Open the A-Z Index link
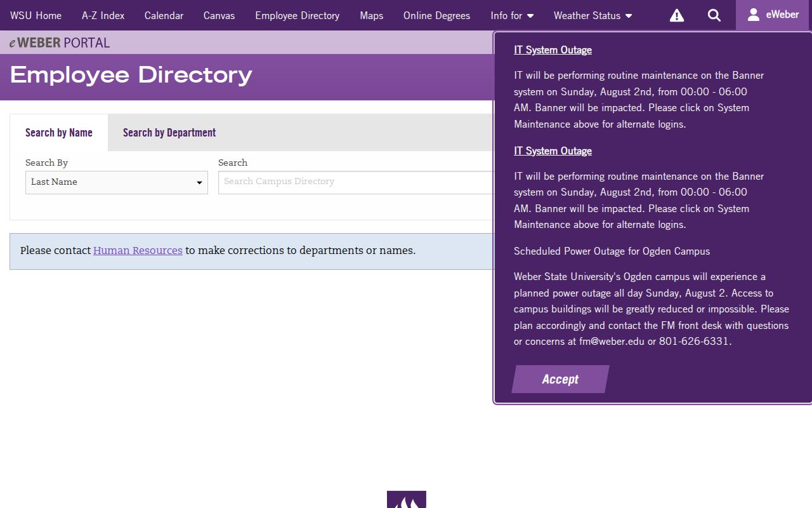The height and width of the screenshot is (508, 812). [x=103, y=15]
